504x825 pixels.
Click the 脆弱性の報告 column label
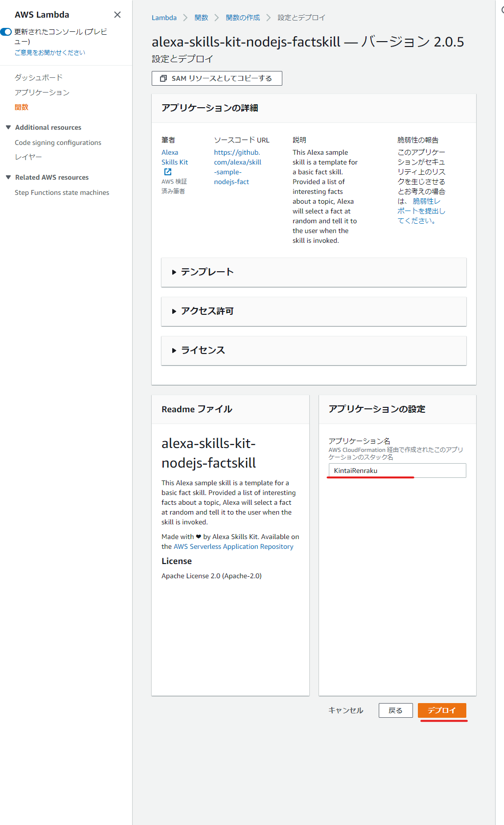(x=418, y=140)
